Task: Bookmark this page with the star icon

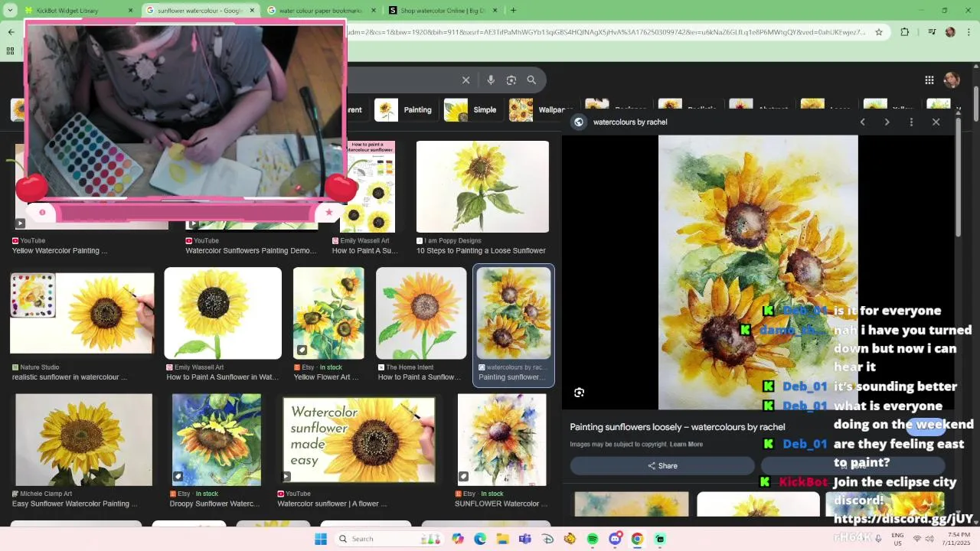Action: point(879,32)
